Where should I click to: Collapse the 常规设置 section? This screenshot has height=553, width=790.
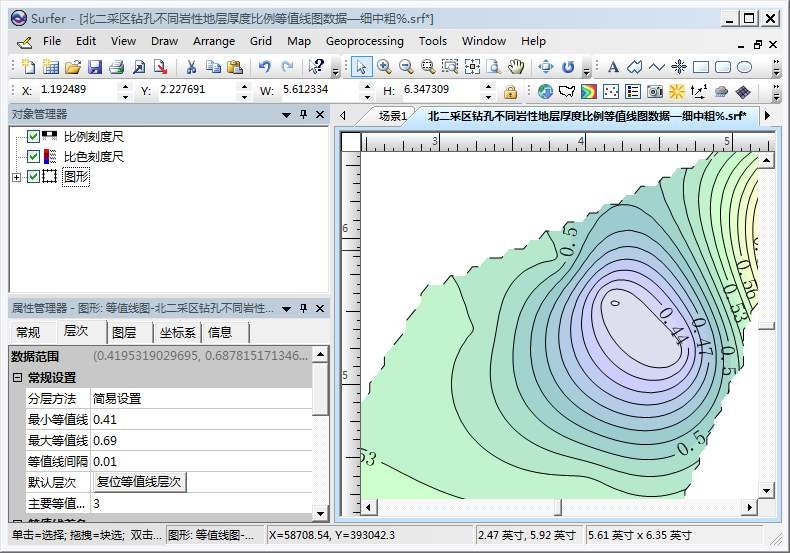tap(17, 378)
